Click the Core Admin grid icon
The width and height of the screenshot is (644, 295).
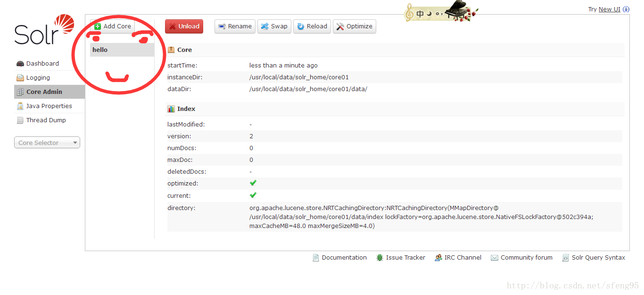[x=20, y=92]
